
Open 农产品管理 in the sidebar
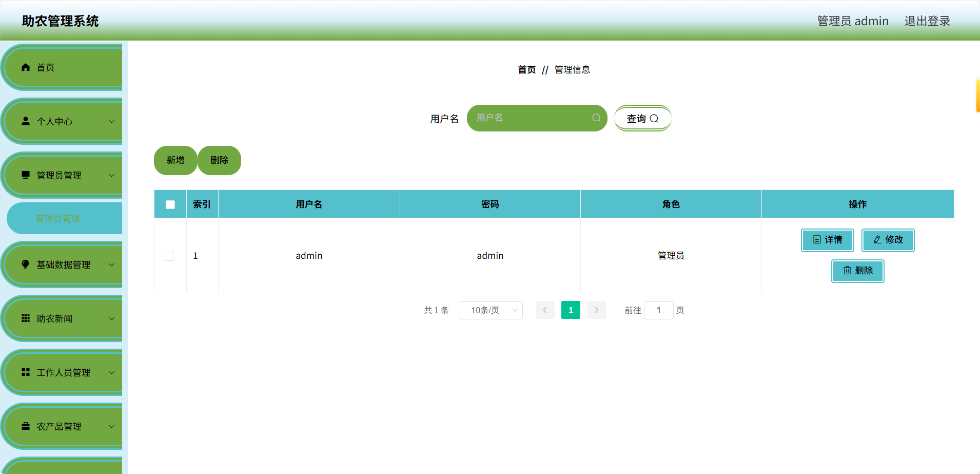click(62, 426)
